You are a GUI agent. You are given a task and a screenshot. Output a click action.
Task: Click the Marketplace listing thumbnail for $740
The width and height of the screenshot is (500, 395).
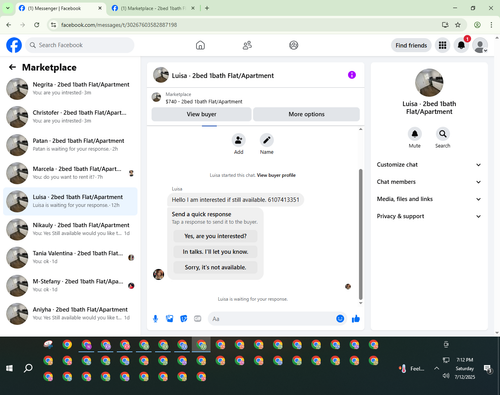[156, 97]
